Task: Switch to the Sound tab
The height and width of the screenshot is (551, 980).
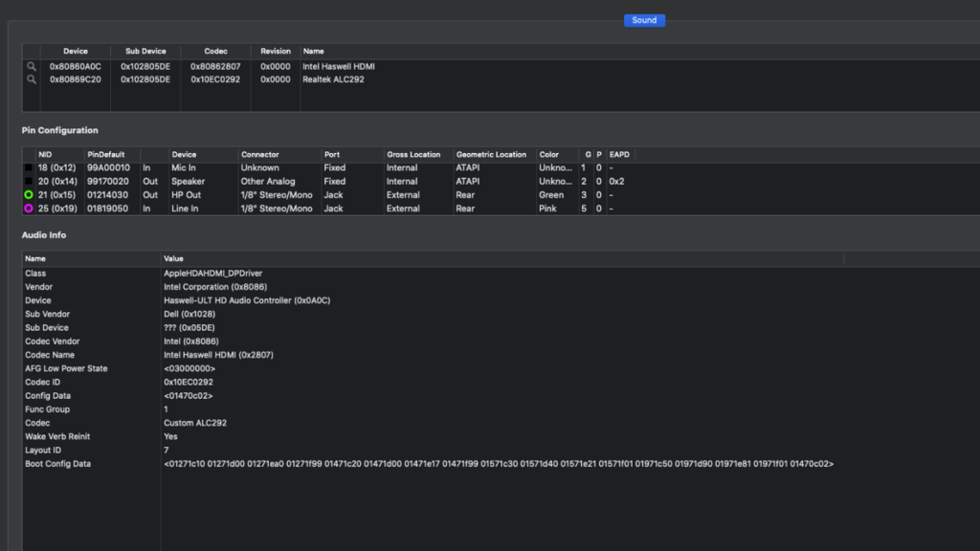Action: click(644, 20)
